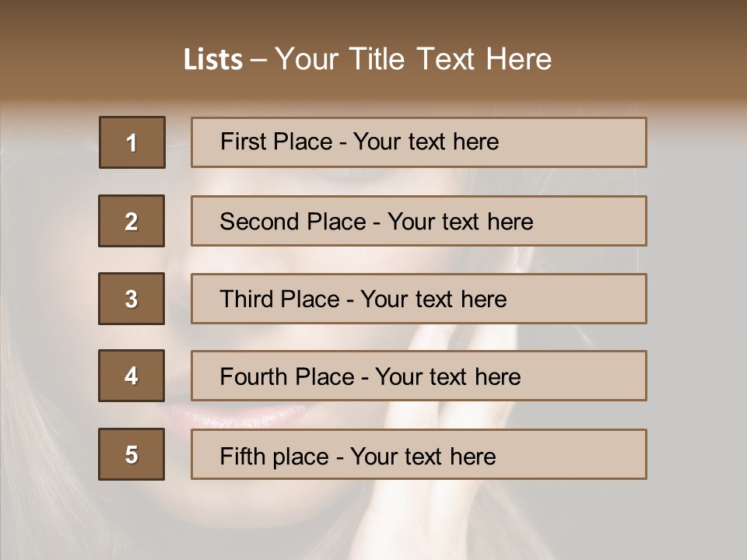The width and height of the screenshot is (747, 560).
Task: Click the number 3 box
Action: pos(132,299)
